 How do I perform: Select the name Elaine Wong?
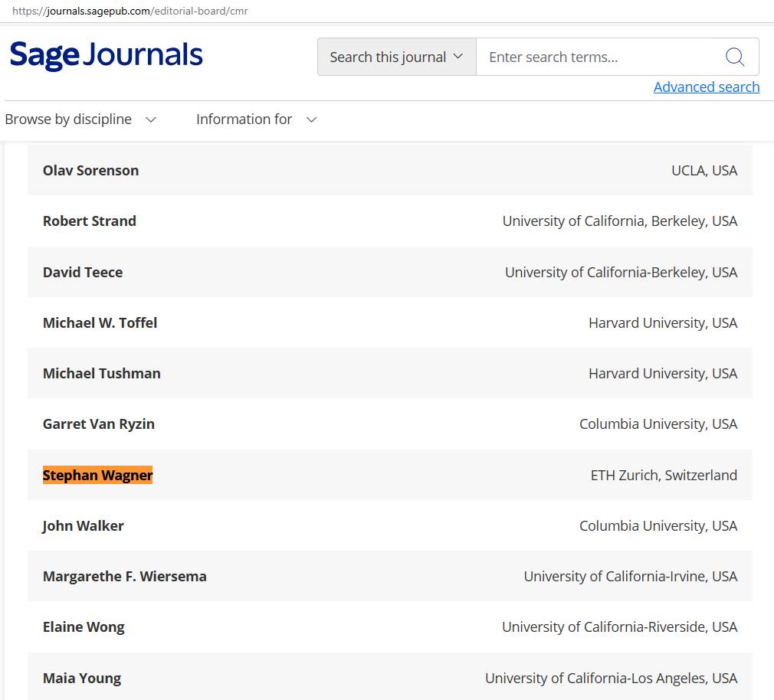(x=84, y=627)
